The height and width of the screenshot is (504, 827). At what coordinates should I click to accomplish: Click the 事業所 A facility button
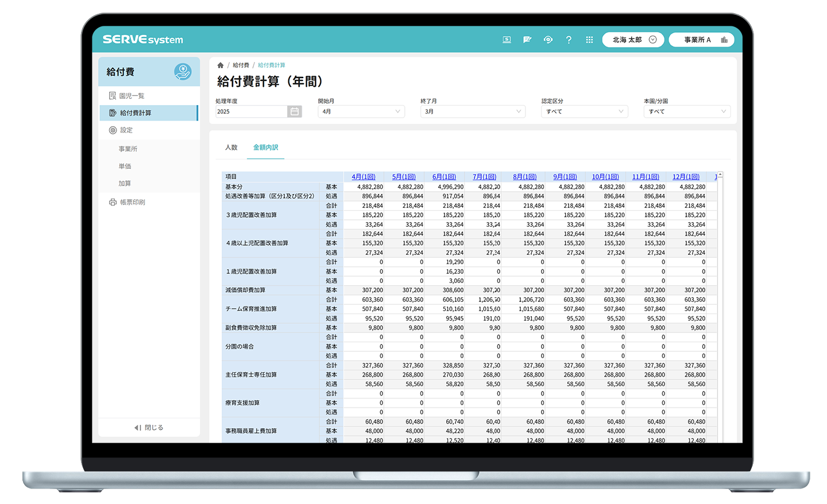point(701,40)
